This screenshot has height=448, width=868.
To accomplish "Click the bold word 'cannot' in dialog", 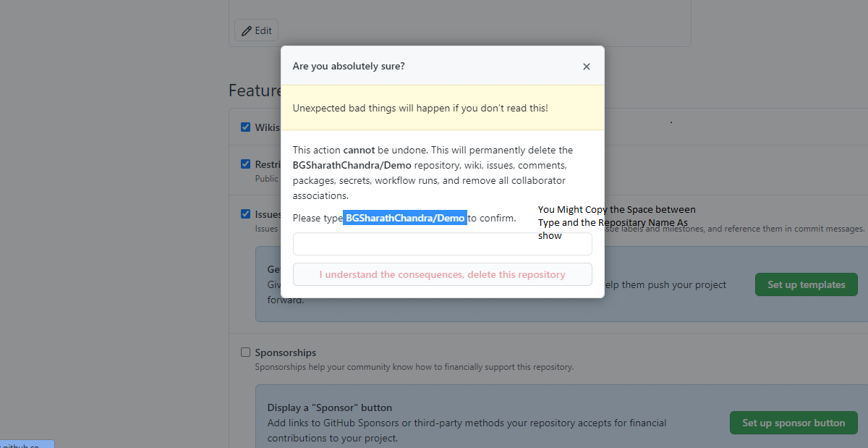I will [359, 150].
